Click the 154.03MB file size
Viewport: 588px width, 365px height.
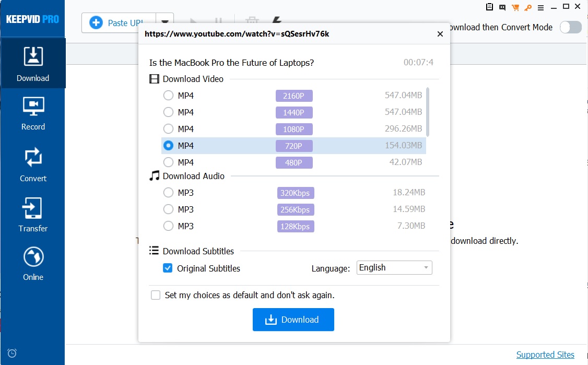pos(404,146)
